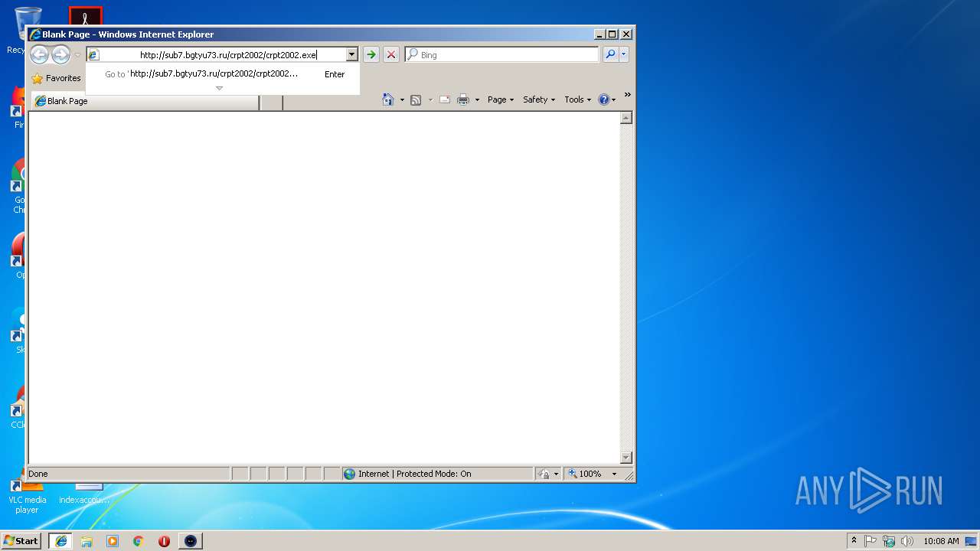Open the Windows Start button
Image resolution: width=980 pixels, height=551 pixels.
(x=21, y=540)
